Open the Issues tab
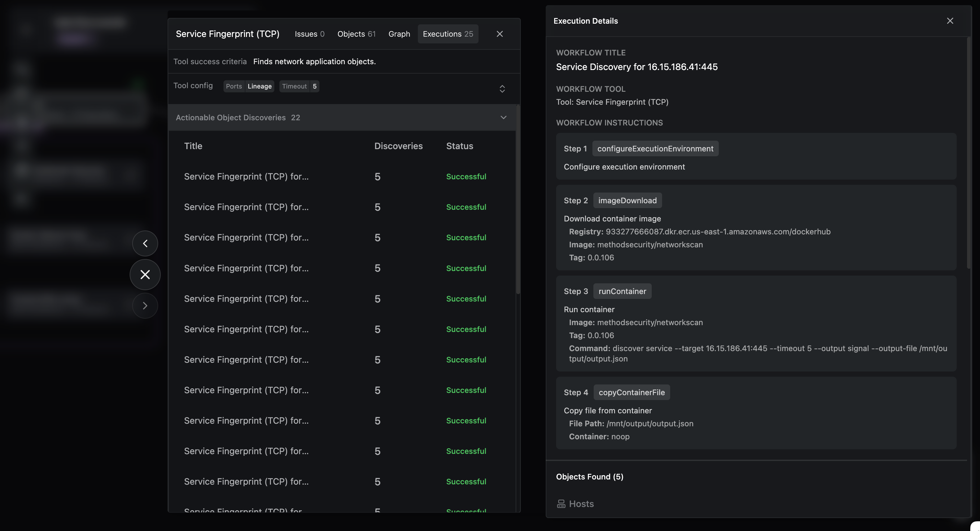Viewport: 980px width, 531px height. (x=309, y=34)
